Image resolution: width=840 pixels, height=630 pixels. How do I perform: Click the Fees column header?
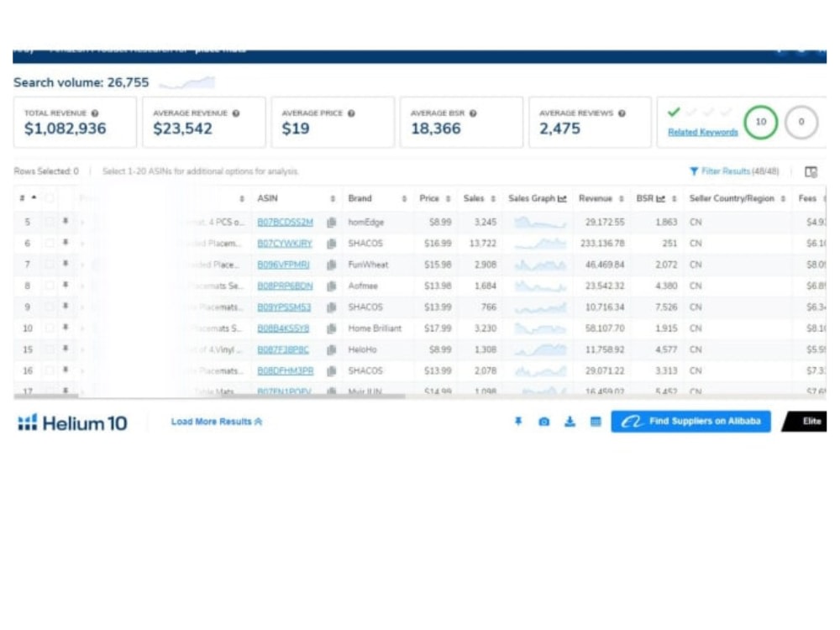tap(807, 198)
